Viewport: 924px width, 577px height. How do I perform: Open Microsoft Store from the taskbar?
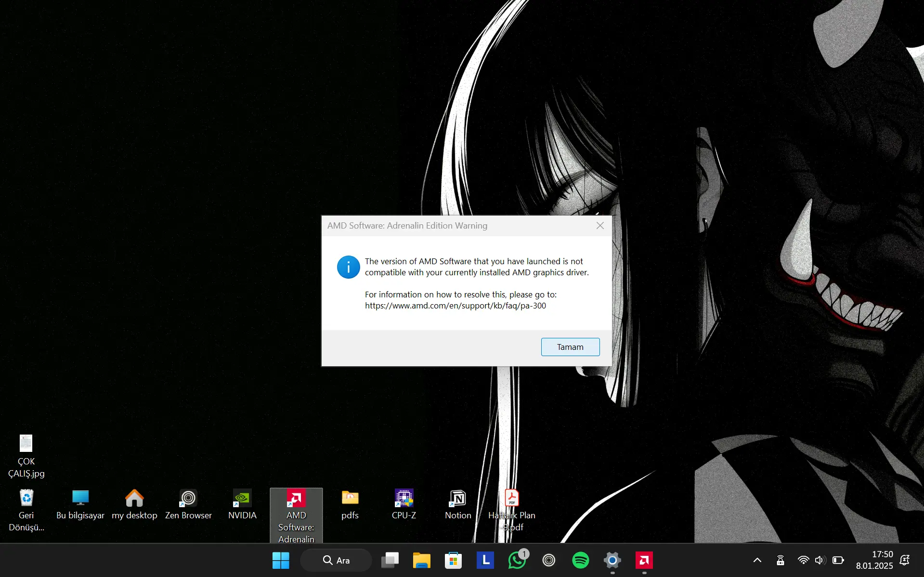pos(454,560)
